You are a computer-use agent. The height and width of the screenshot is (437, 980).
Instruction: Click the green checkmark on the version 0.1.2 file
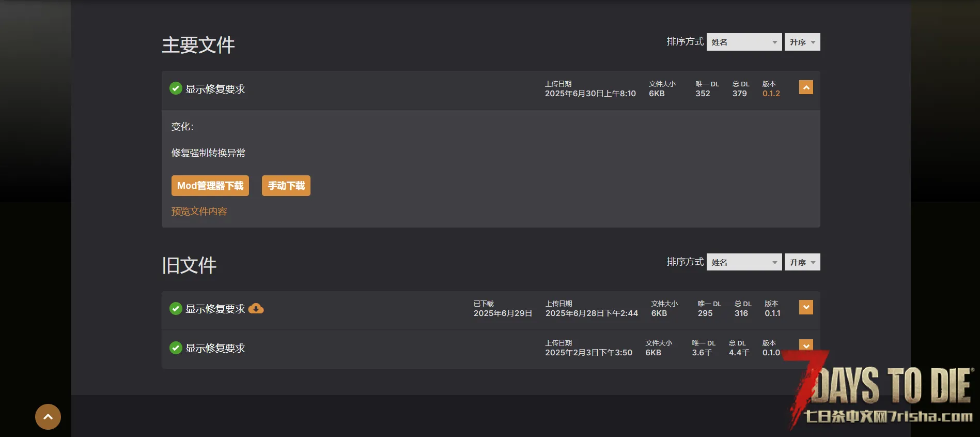pos(176,88)
